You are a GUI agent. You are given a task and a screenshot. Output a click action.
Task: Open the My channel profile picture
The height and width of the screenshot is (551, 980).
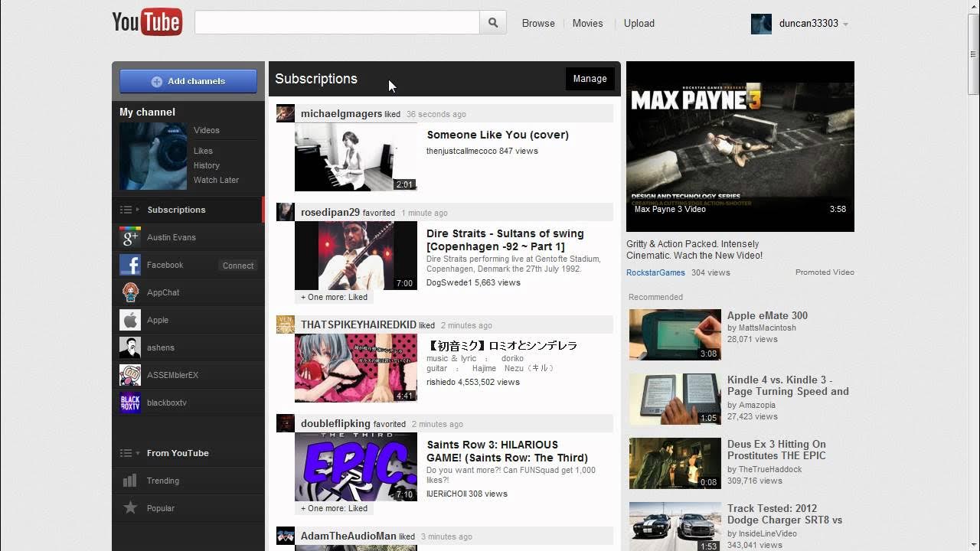(153, 156)
